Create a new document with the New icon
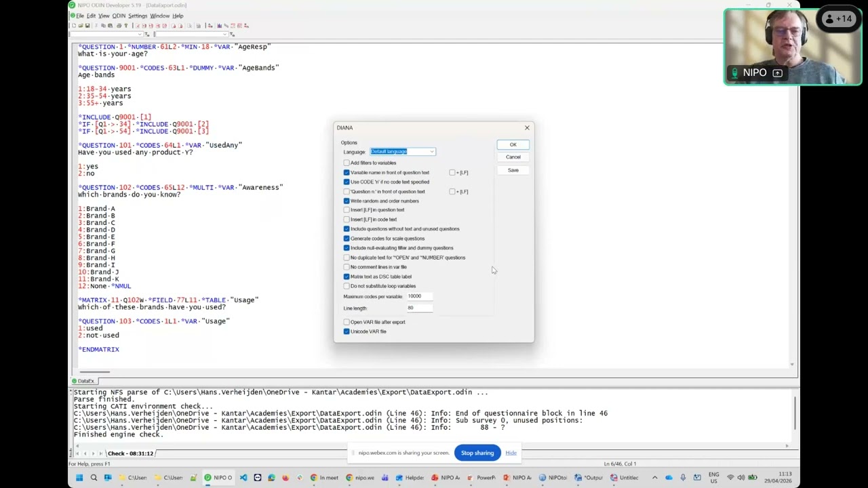The height and width of the screenshot is (488, 868). [x=73, y=26]
